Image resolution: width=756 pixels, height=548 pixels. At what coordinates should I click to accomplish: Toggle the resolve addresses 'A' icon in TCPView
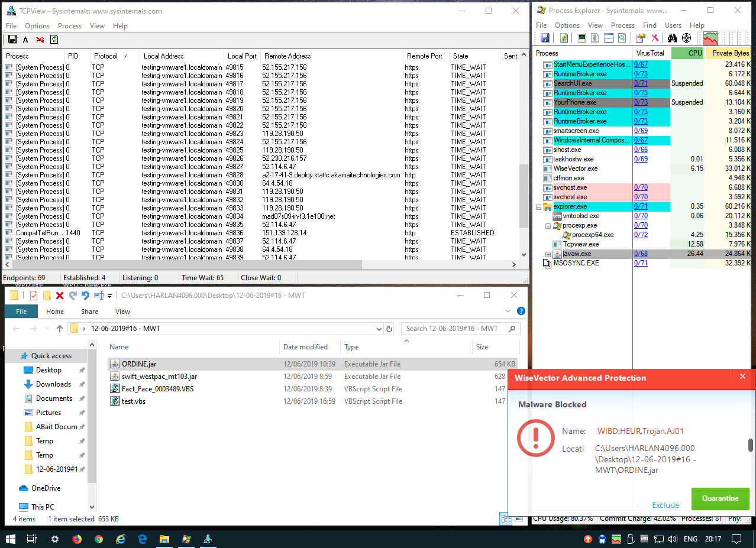click(x=25, y=40)
